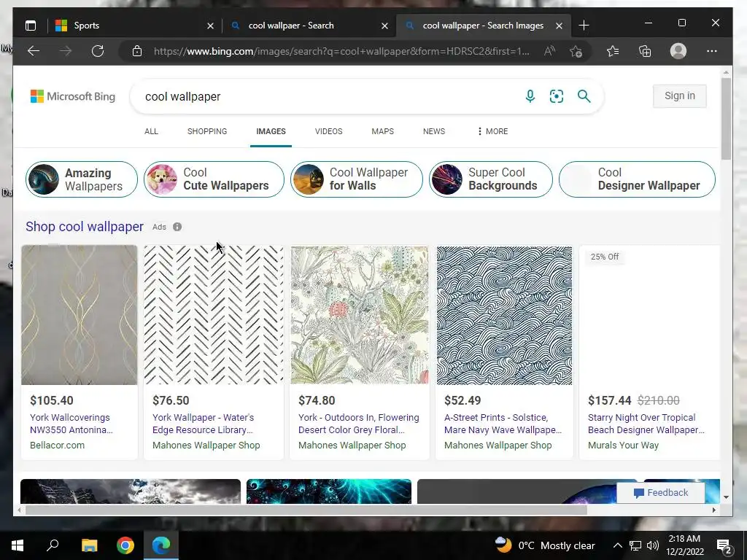Submit search with the magnifier icon
Screen dimensions: 747x560
point(584,96)
